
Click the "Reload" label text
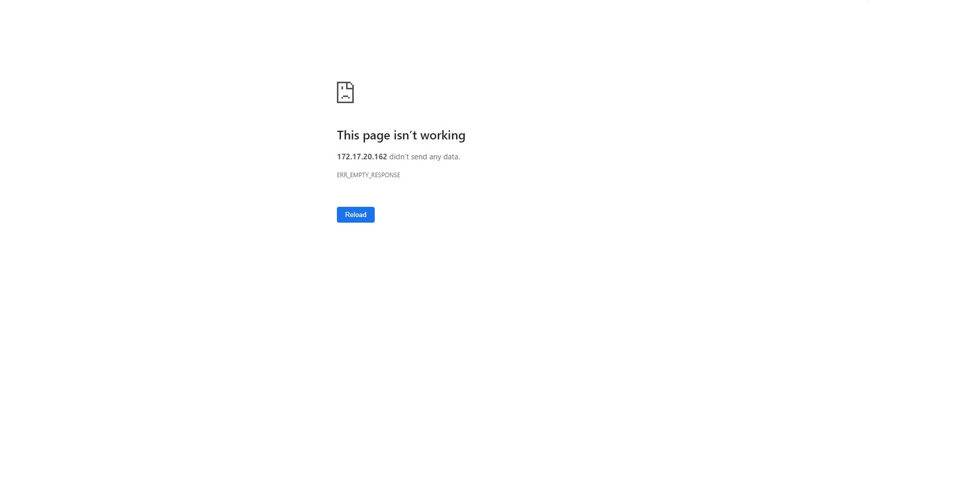(356, 214)
